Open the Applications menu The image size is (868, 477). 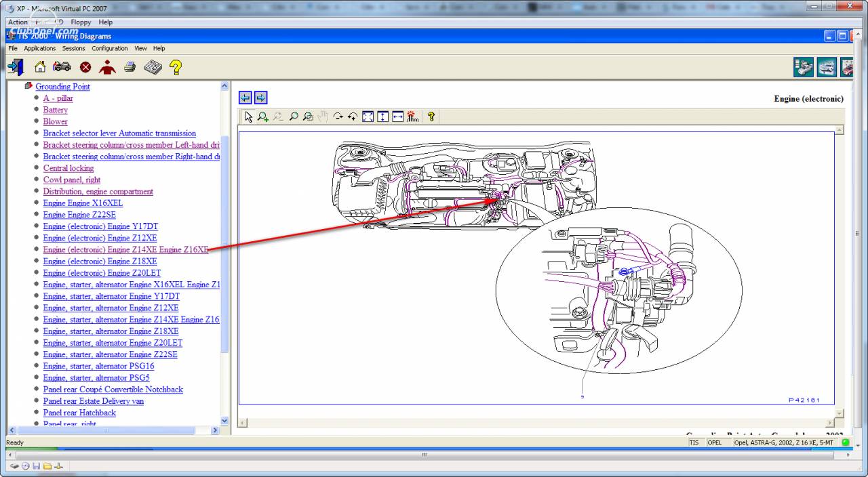(x=39, y=48)
